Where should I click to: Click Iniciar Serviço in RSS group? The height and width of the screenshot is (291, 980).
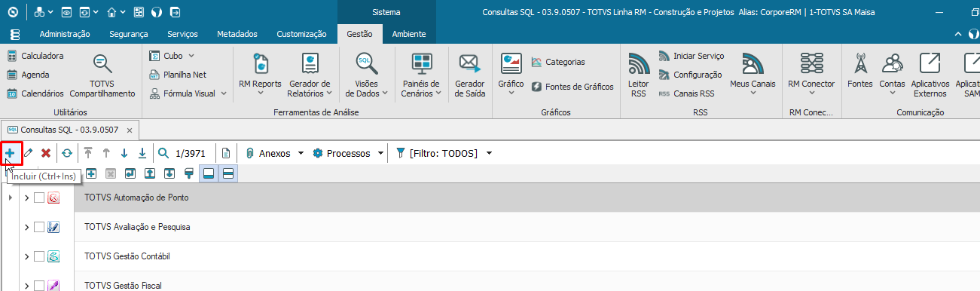click(x=691, y=56)
